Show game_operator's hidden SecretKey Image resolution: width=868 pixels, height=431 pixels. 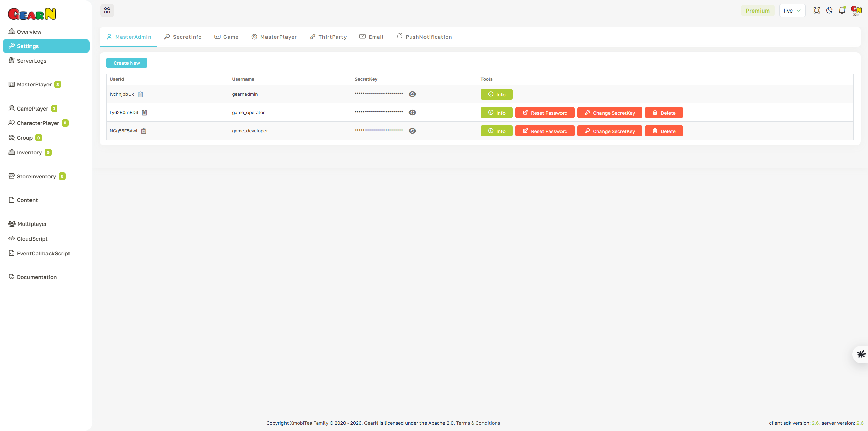[412, 112]
